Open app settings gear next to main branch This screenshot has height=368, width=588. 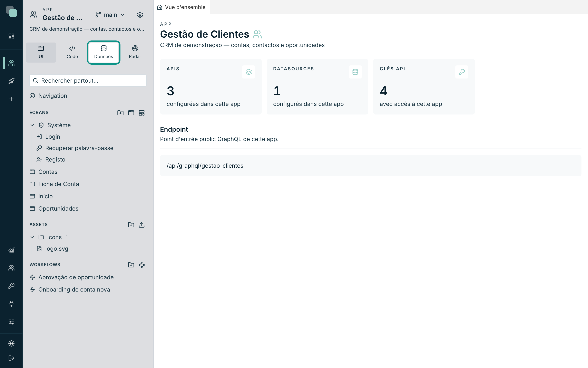(140, 15)
